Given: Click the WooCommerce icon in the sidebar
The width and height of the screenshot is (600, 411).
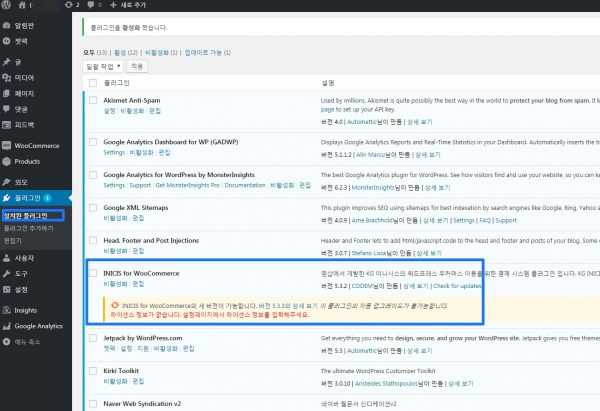Looking at the screenshot, I should coord(7,145).
